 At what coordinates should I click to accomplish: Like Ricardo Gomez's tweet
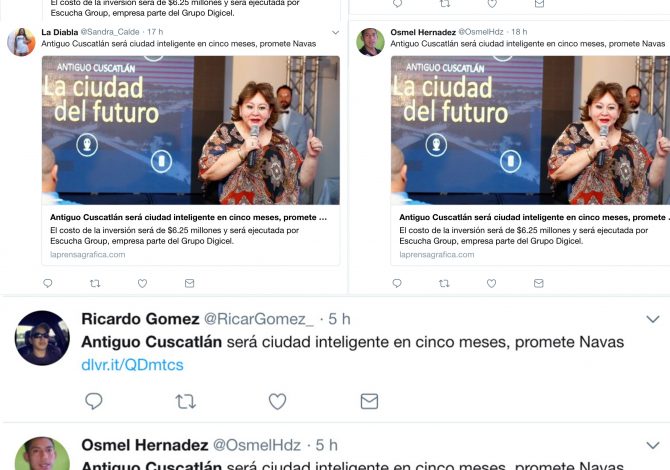(277, 401)
